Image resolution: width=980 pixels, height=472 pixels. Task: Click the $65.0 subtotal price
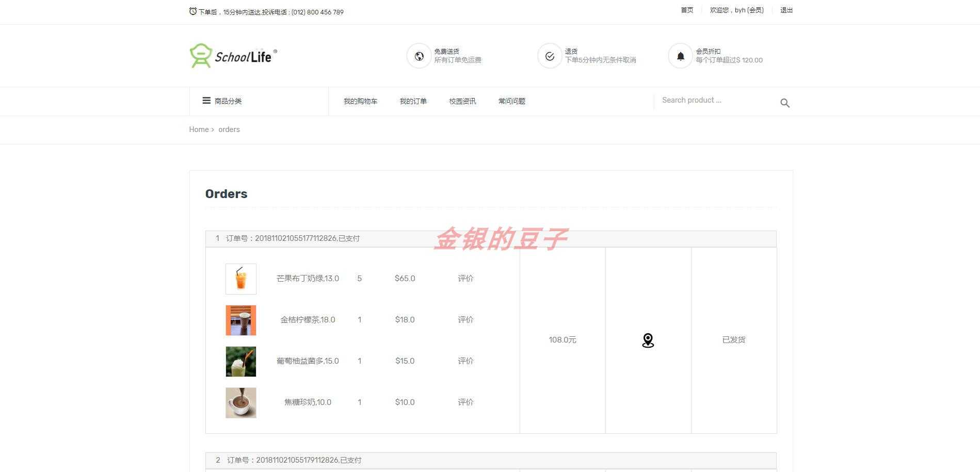point(405,279)
